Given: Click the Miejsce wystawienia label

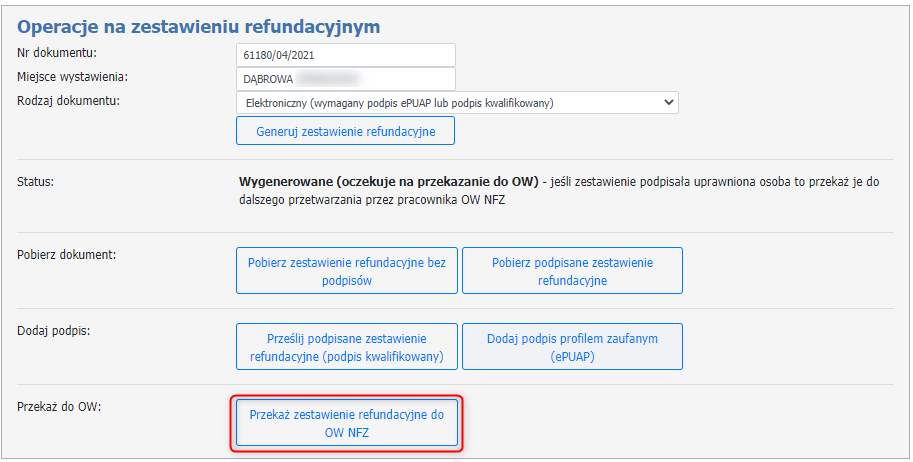Looking at the screenshot, I should point(74,76).
